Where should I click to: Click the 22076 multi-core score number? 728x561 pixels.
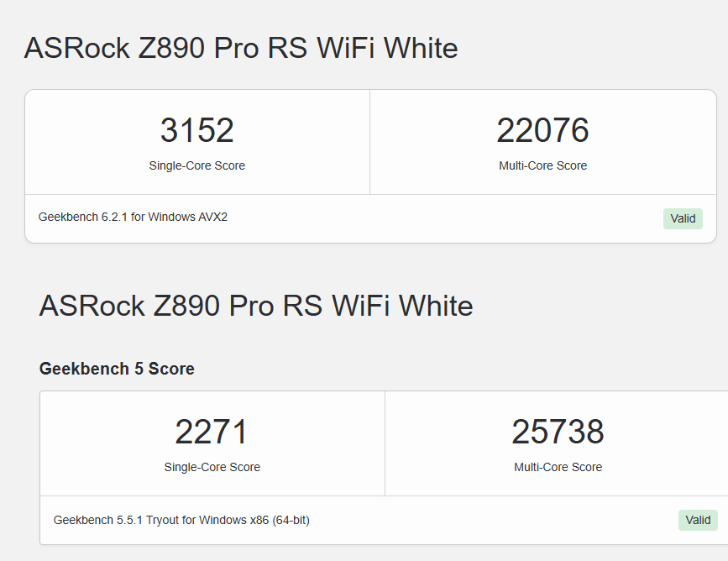click(542, 130)
